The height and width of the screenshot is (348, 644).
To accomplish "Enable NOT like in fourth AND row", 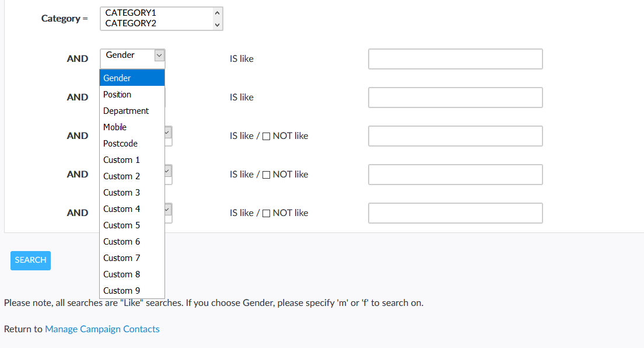I will point(267,175).
